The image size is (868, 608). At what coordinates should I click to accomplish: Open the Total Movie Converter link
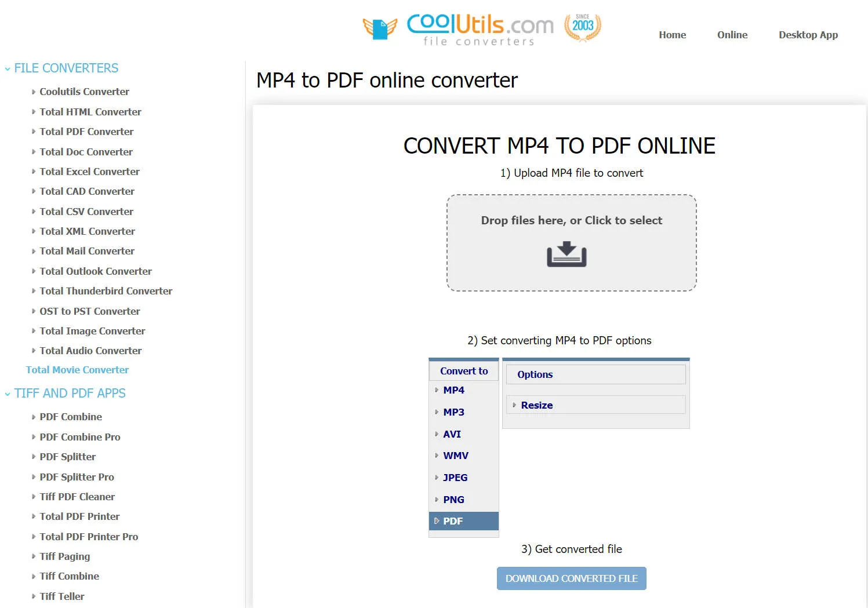pyautogui.click(x=77, y=370)
